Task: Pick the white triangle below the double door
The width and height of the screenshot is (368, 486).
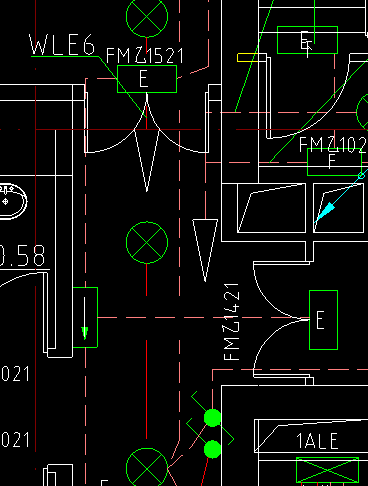Action: coord(147,161)
